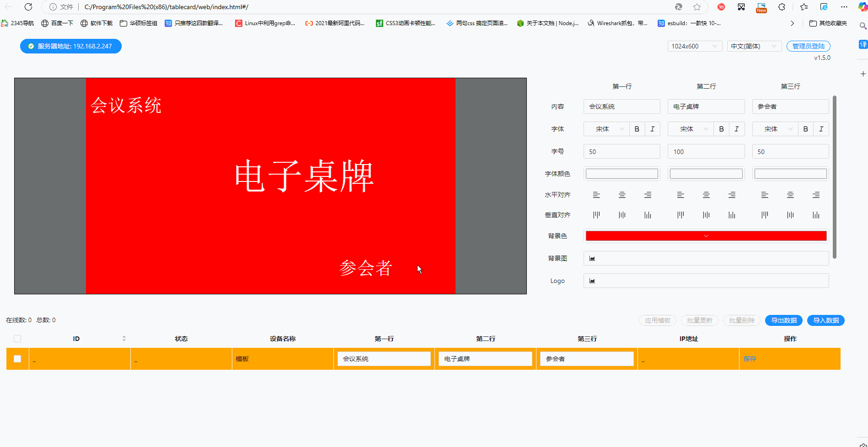Set first row vertical alignment to bottom
Screen dimensions: 868x447
click(648, 215)
